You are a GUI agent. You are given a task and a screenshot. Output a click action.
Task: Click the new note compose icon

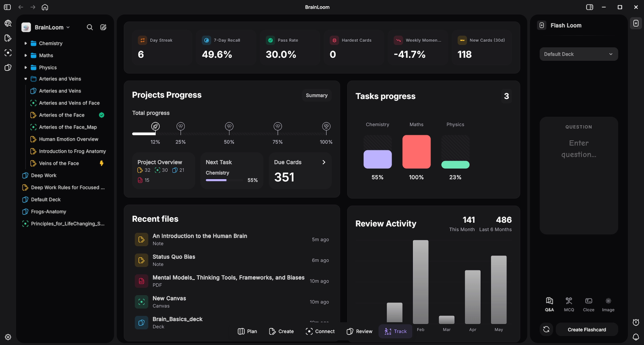click(x=103, y=27)
